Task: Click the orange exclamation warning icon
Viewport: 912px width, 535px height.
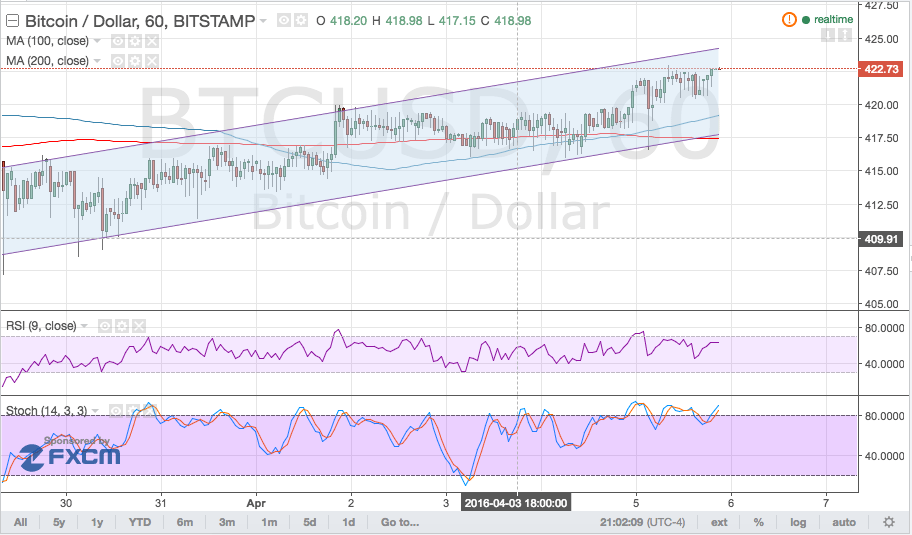Action: coord(789,20)
